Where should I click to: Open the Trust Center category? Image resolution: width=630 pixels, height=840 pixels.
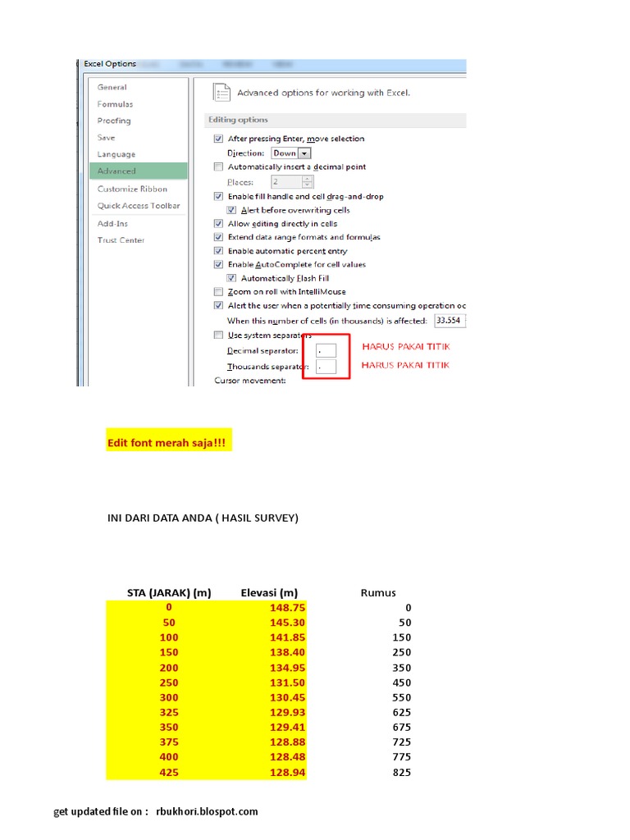[x=121, y=240]
